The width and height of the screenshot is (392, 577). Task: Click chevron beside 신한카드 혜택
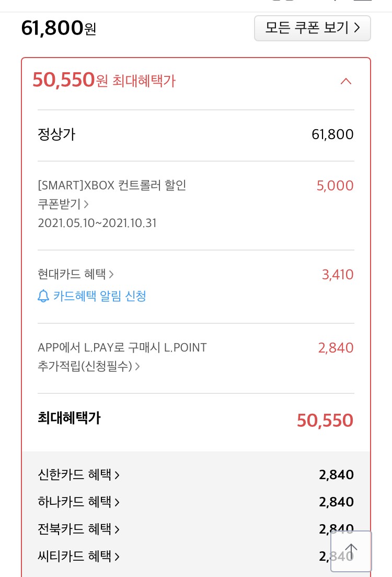click(117, 475)
